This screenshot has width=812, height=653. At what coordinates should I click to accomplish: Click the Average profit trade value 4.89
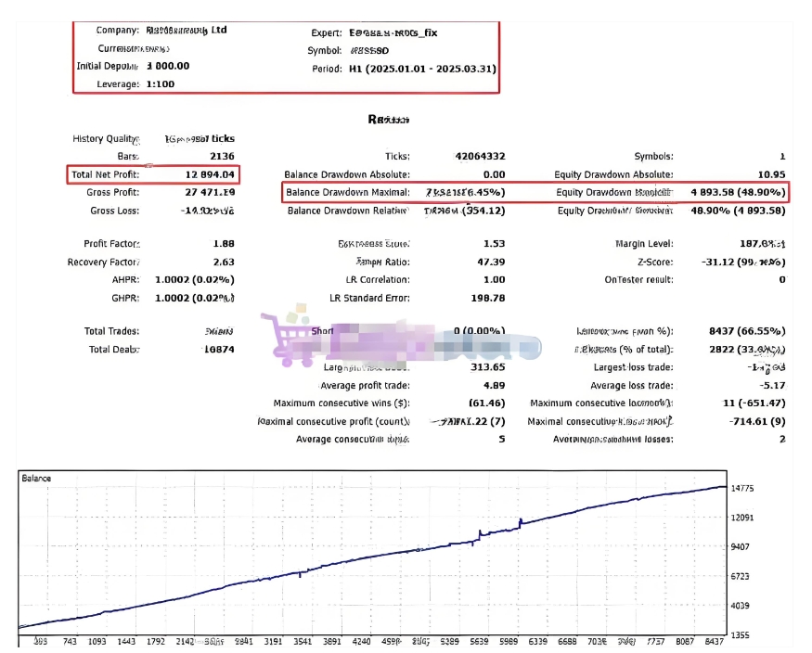(493, 385)
